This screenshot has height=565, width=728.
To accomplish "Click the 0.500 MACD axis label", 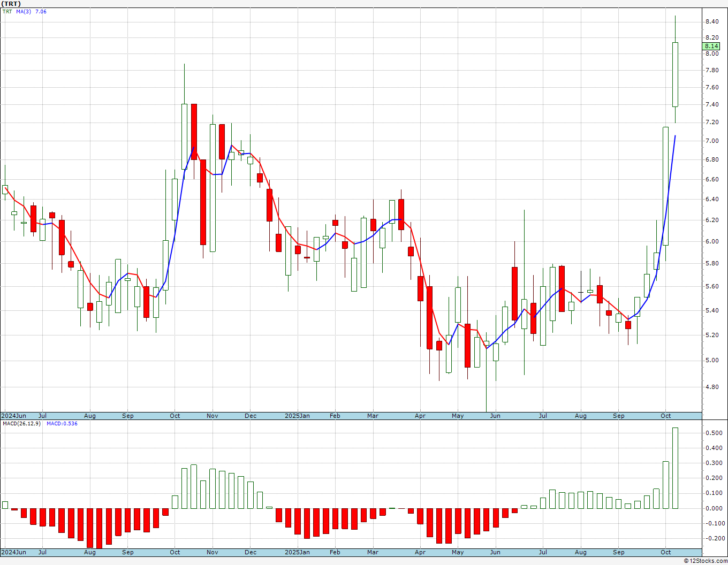I will (x=713, y=433).
